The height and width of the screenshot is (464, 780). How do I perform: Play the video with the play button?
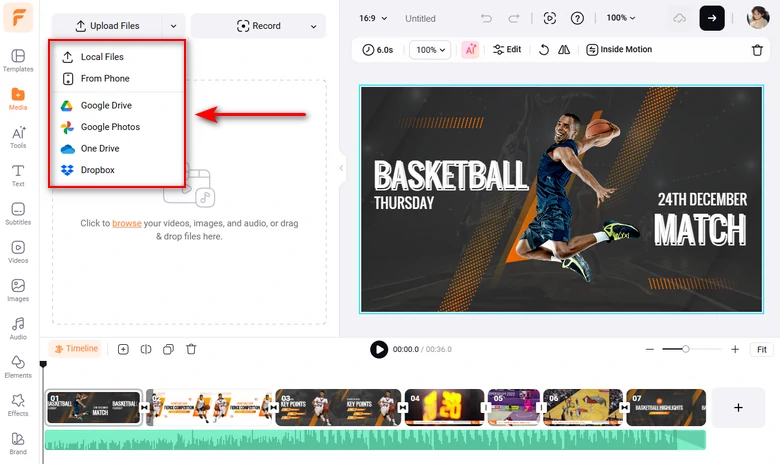pyautogui.click(x=379, y=349)
